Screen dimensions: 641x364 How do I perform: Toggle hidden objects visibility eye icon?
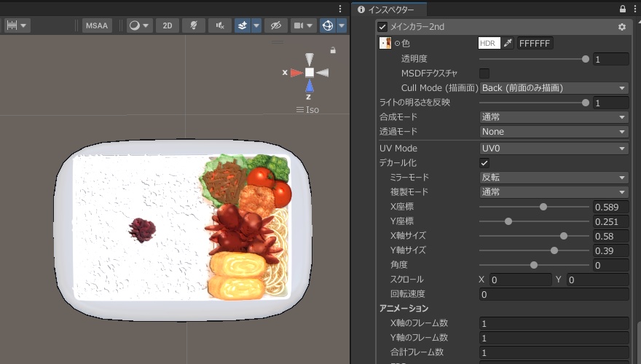(276, 25)
